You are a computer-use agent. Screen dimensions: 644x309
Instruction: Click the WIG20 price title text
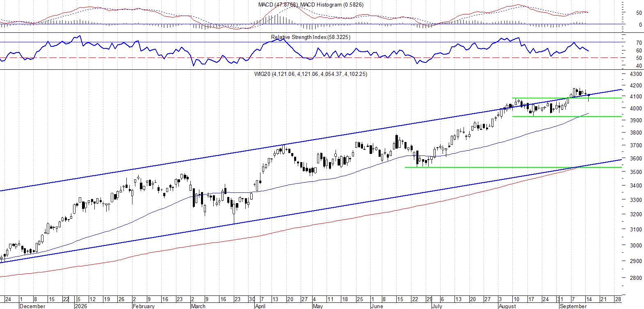pos(311,74)
